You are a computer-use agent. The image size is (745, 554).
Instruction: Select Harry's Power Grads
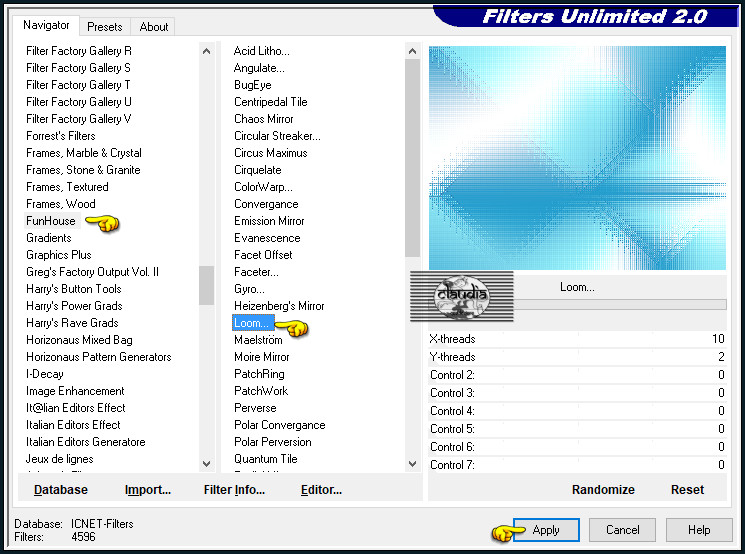pos(75,306)
